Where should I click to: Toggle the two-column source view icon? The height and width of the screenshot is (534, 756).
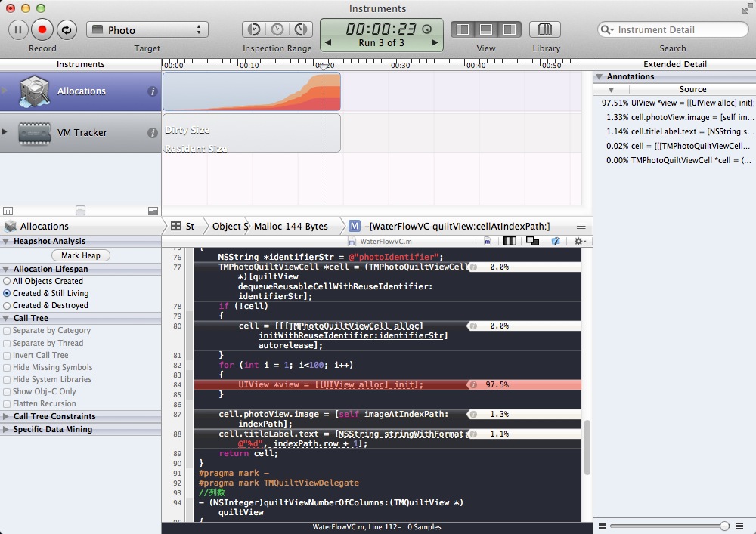510,241
